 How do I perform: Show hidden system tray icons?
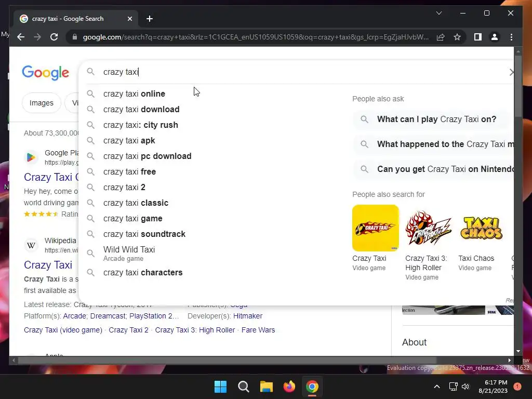[x=437, y=387]
